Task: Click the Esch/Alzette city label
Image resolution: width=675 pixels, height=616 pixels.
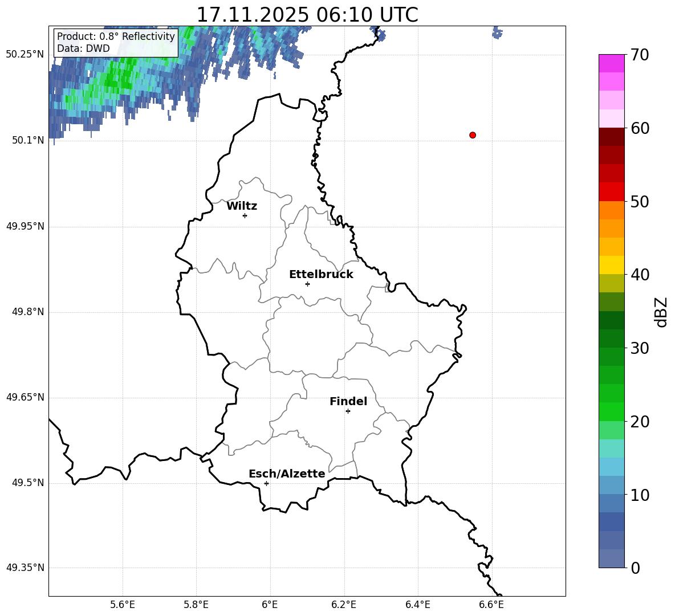Action: (x=287, y=474)
